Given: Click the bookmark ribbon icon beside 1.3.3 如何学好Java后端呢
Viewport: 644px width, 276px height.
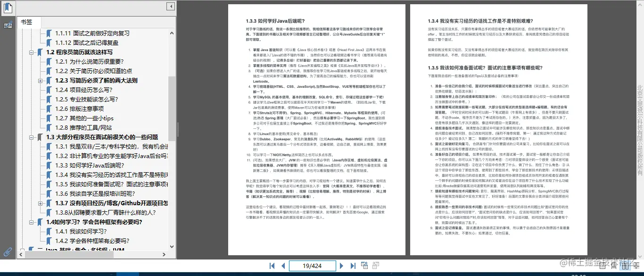Looking at the screenshot, I should tap(50, 166).
